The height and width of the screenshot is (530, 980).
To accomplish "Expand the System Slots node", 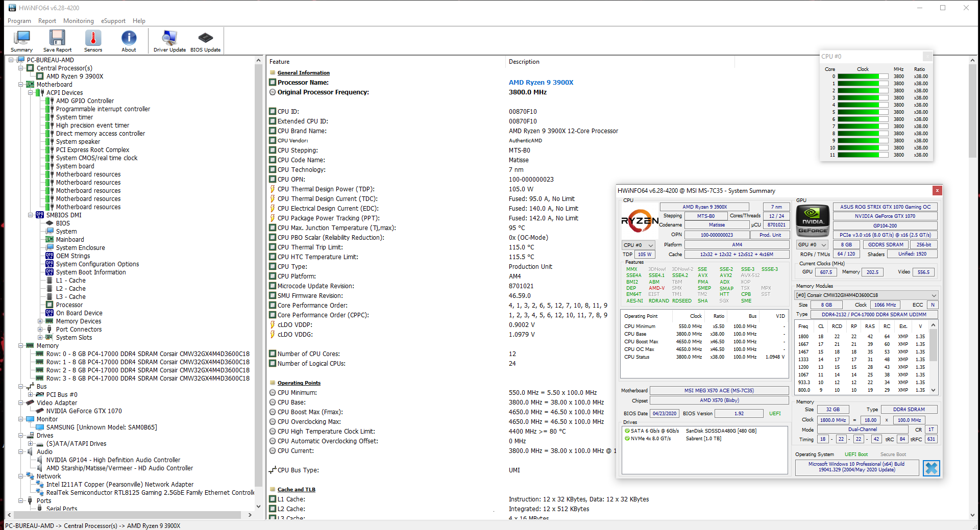I will (x=40, y=338).
